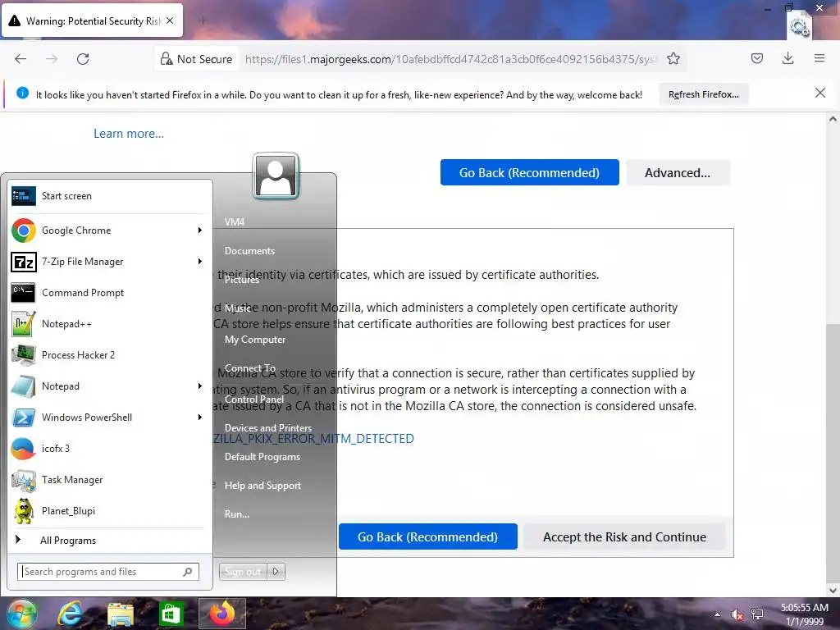Select Connect To in Start menu

click(250, 368)
